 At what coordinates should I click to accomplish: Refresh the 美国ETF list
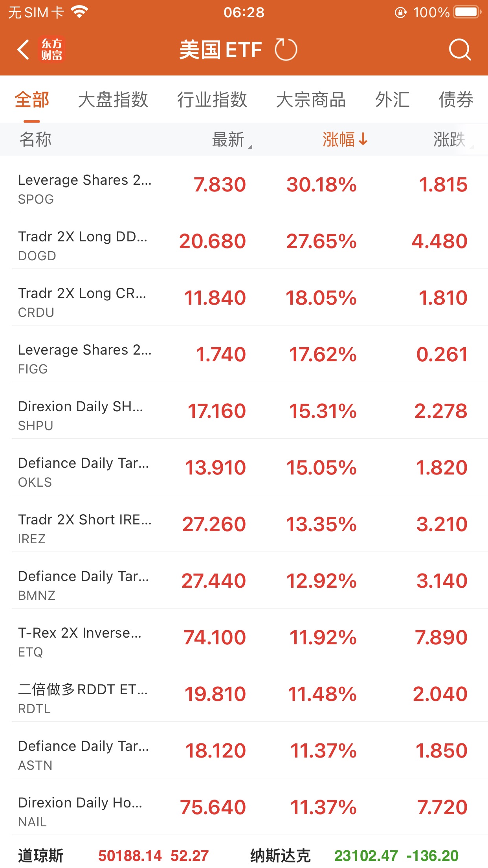(x=286, y=50)
